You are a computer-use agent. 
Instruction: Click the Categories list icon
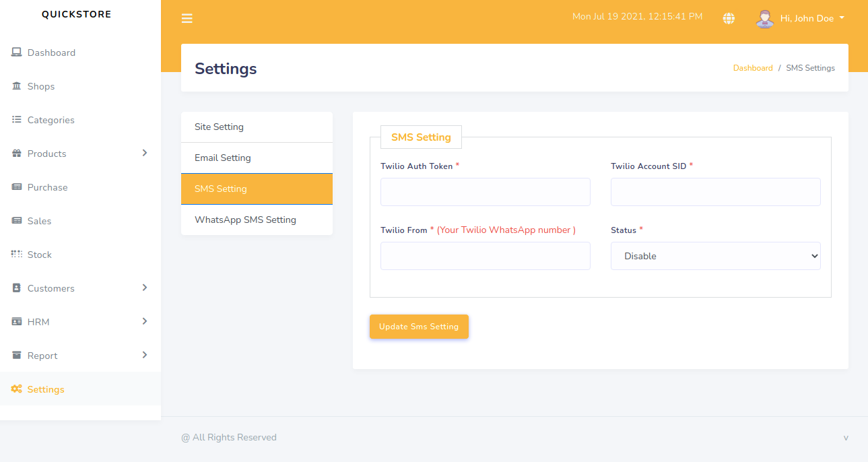(17, 120)
